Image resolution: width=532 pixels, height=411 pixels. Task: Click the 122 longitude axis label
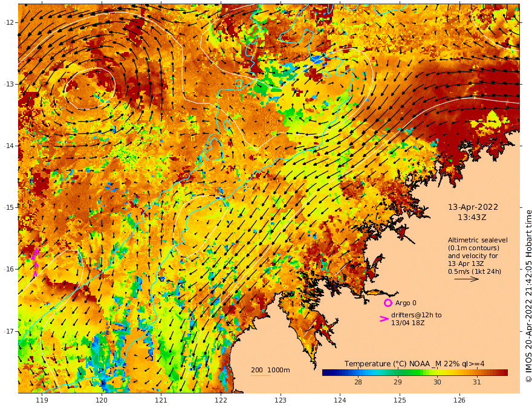[221, 400]
